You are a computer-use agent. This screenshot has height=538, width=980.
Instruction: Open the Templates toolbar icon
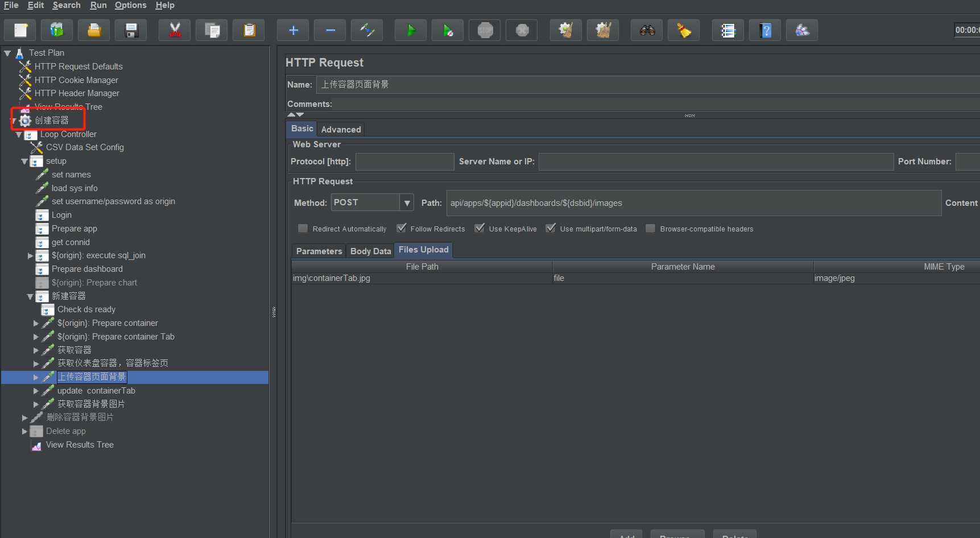[x=57, y=30]
